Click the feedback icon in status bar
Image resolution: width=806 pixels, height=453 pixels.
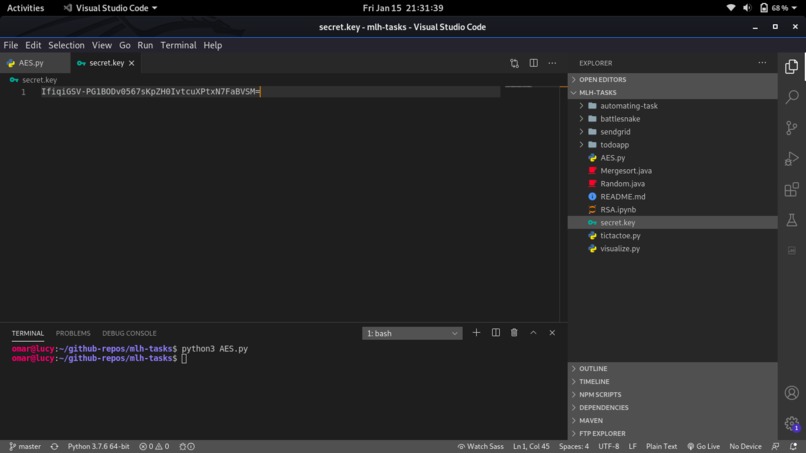pyautogui.click(x=775, y=446)
